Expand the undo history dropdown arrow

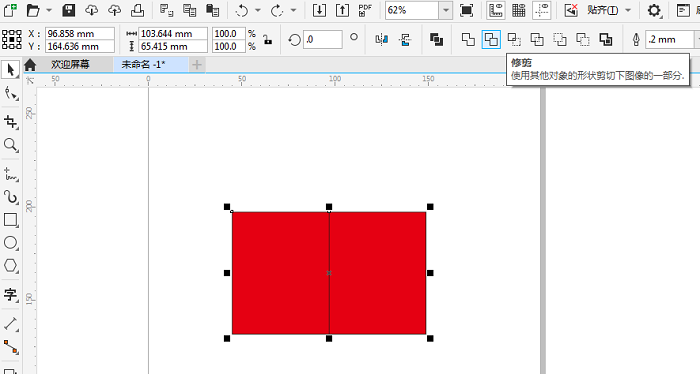point(258,10)
